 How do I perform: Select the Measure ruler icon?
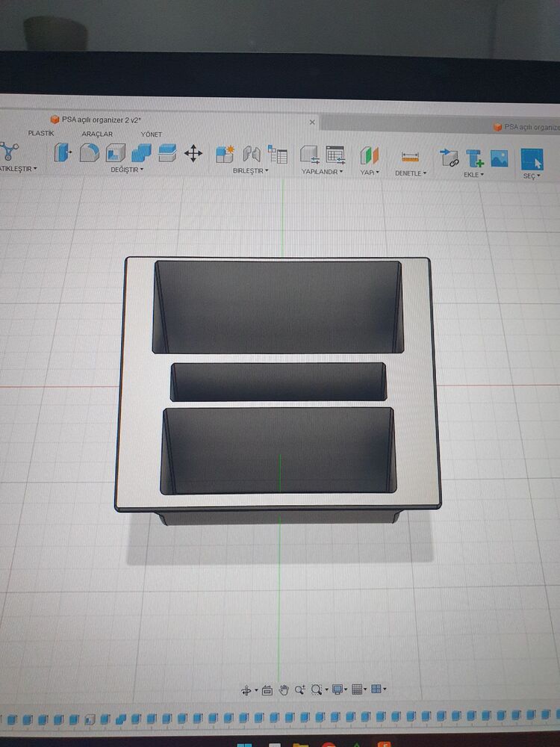(x=410, y=157)
